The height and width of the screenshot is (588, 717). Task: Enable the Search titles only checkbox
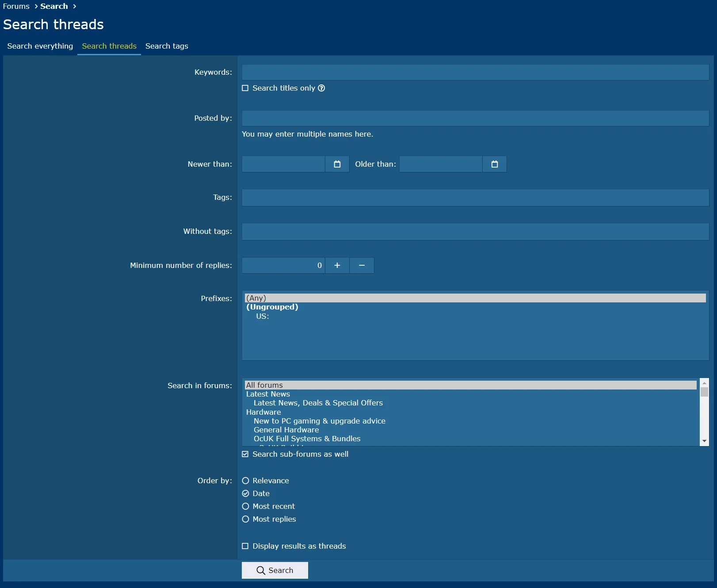[x=245, y=88]
